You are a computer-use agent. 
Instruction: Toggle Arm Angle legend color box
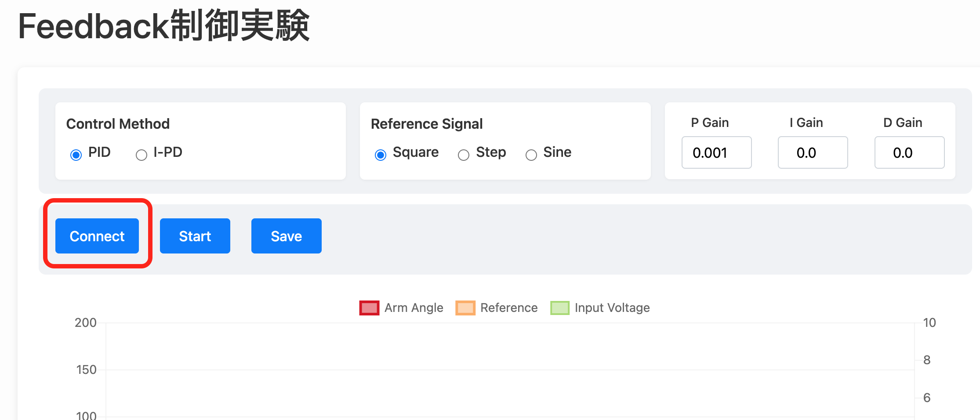[369, 308]
